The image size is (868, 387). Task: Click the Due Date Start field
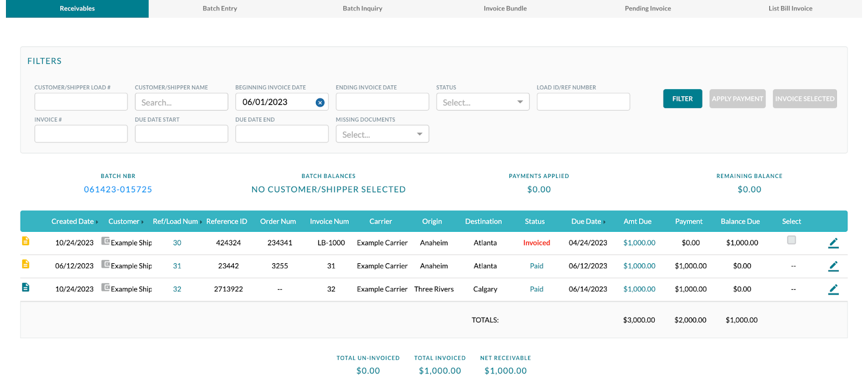tap(181, 134)
